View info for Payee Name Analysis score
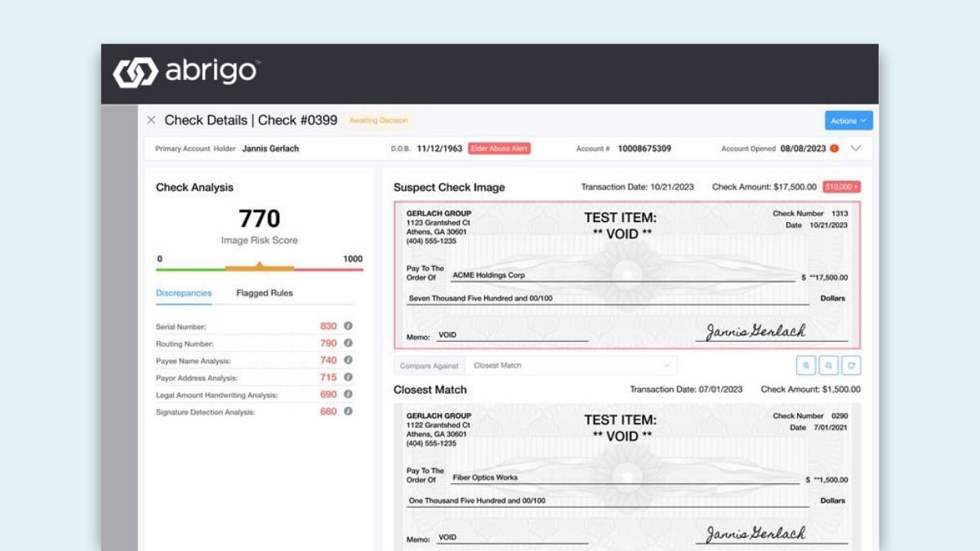The height and width of the screenshot is (551, 980). click(348, 360)
